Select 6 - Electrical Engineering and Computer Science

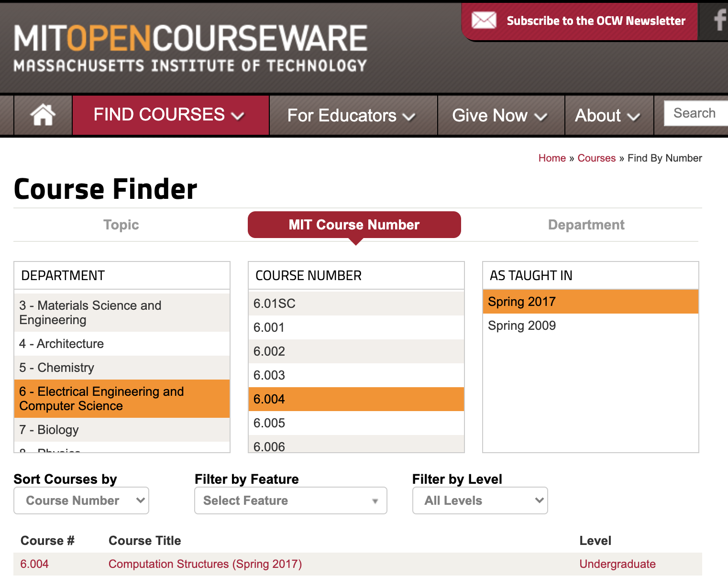[122, 399]
